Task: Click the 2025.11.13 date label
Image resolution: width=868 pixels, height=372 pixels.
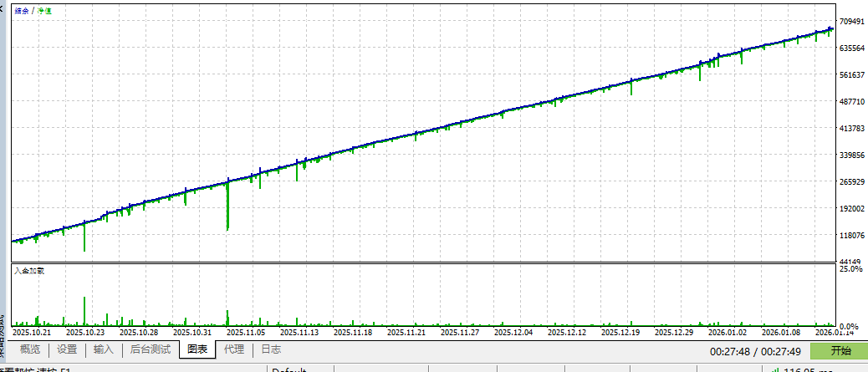Action: [299, 333]
